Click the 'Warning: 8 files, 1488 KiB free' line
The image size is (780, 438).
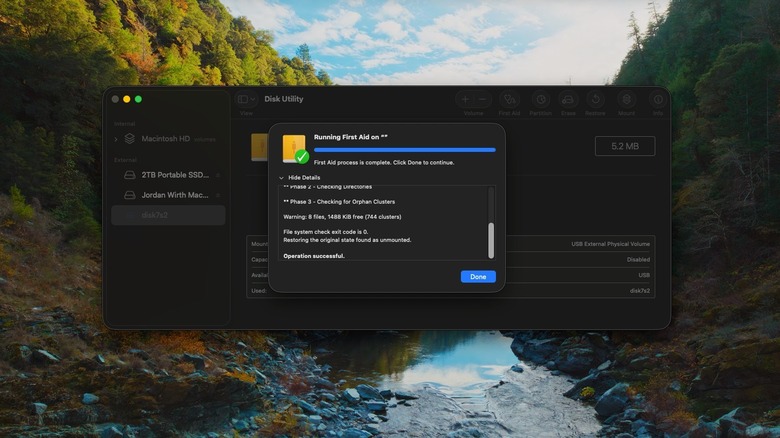pos(342,217)
